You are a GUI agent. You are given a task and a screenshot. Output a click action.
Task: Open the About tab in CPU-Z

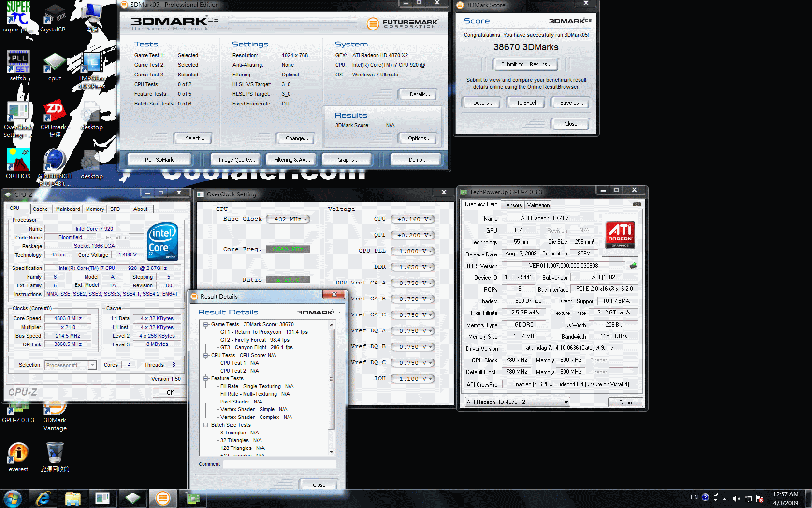pos(141,209)
